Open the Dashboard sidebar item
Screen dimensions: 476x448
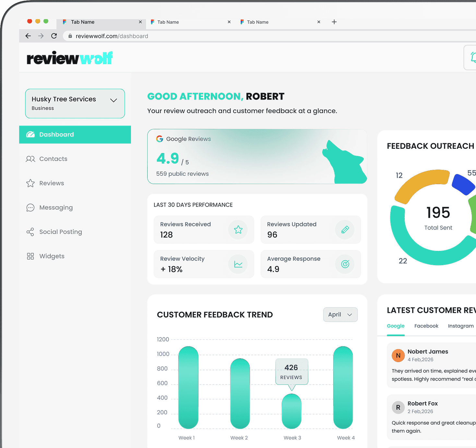[x=75, y=135]
